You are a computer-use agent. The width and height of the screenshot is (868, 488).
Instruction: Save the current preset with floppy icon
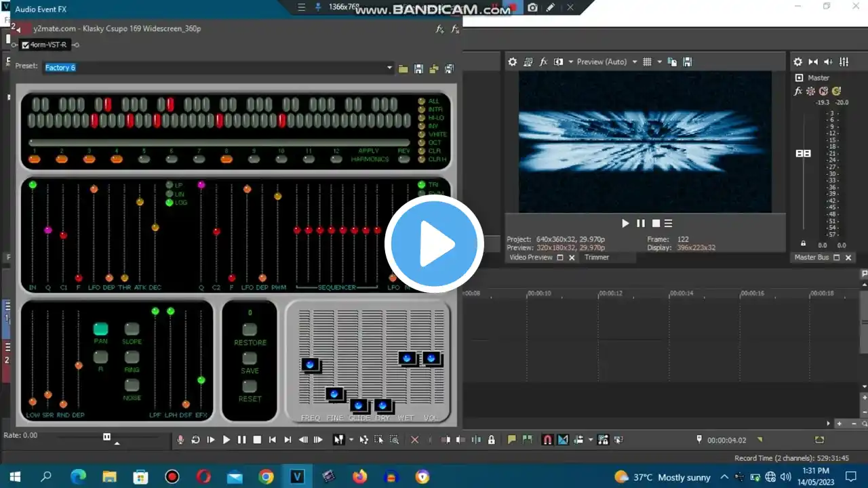[x=418, y=68]
